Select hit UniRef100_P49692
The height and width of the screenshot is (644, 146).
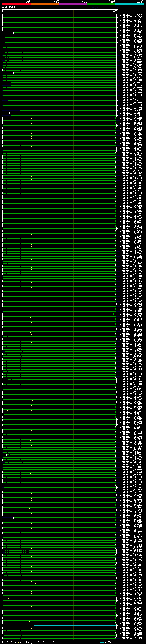tap(131, 93)
